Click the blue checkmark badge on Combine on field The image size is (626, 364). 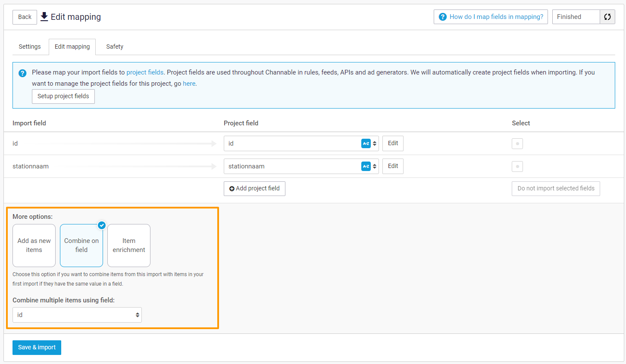tap(102, 225)
